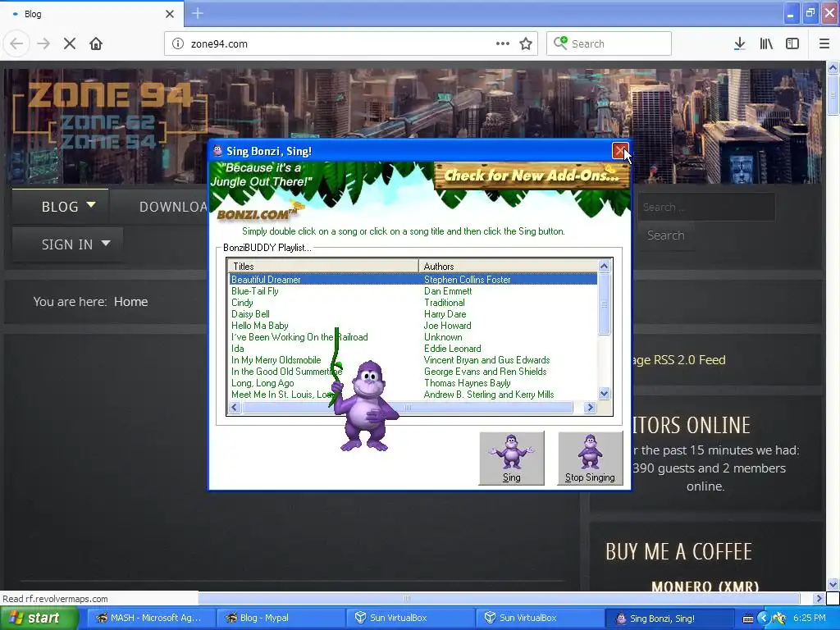Minimize the browser window
Viewport: 840px width, 630px height.
(791, 13)
